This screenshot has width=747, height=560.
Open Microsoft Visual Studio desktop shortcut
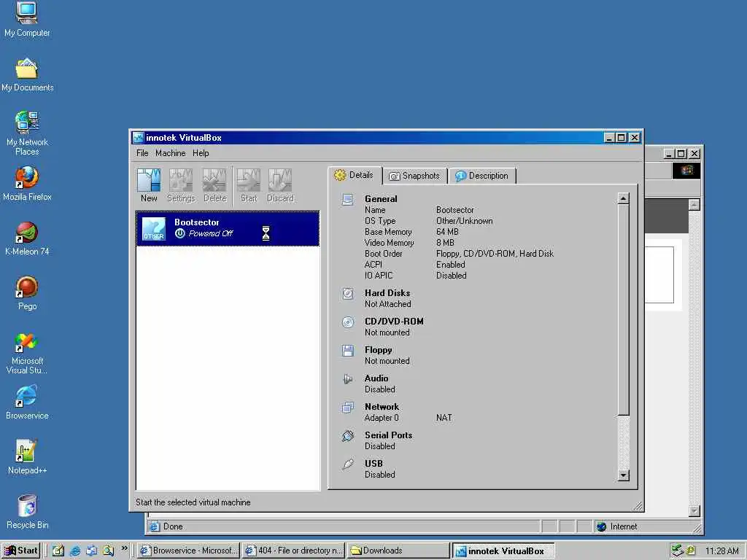[x=27, y=353]
